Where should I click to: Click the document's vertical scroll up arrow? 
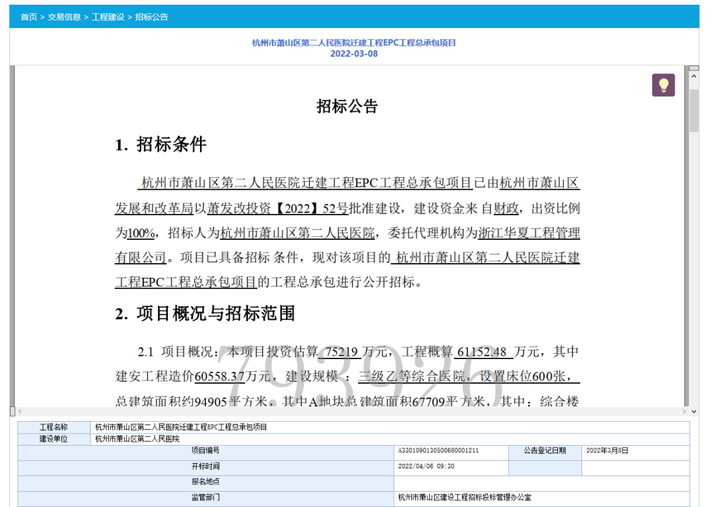694,76
